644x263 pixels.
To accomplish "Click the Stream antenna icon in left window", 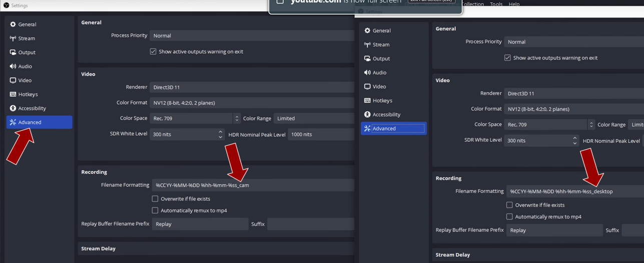I will tap(13, 38).
